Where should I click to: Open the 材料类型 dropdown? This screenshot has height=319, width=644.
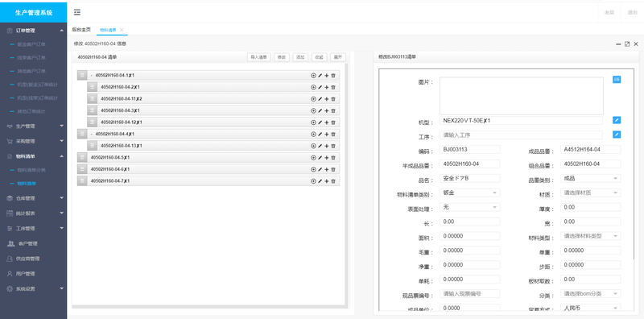click(590, 236)
